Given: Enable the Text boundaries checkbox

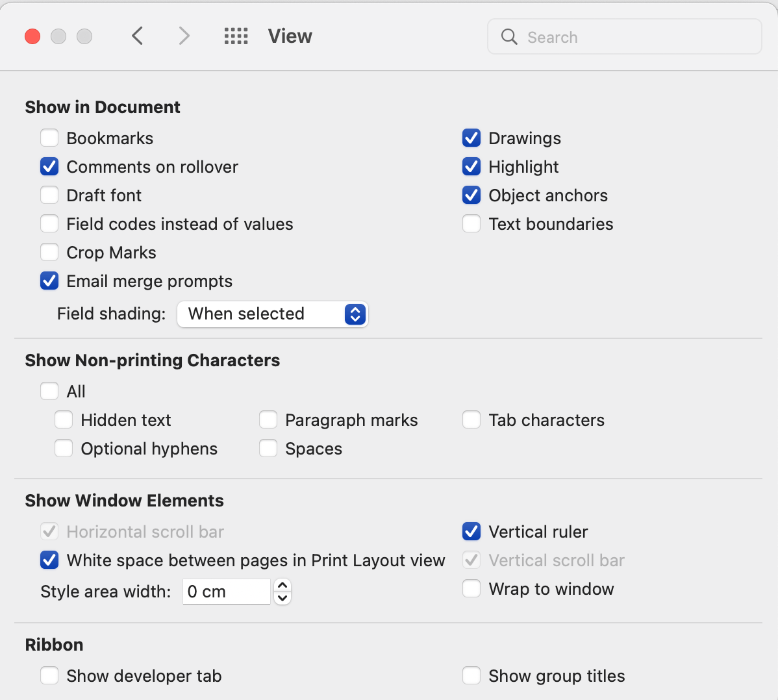Looking at the screenshot, I should point(471,224).
